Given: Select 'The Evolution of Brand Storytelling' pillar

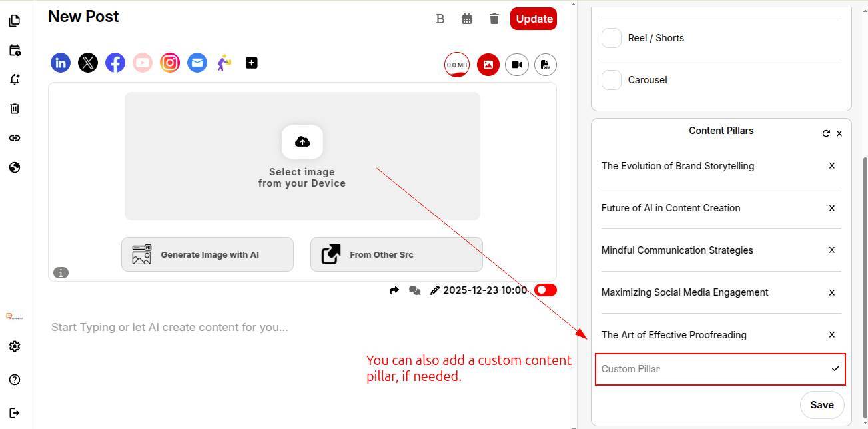Looking at the screenshot, I should tap(677, 166).
